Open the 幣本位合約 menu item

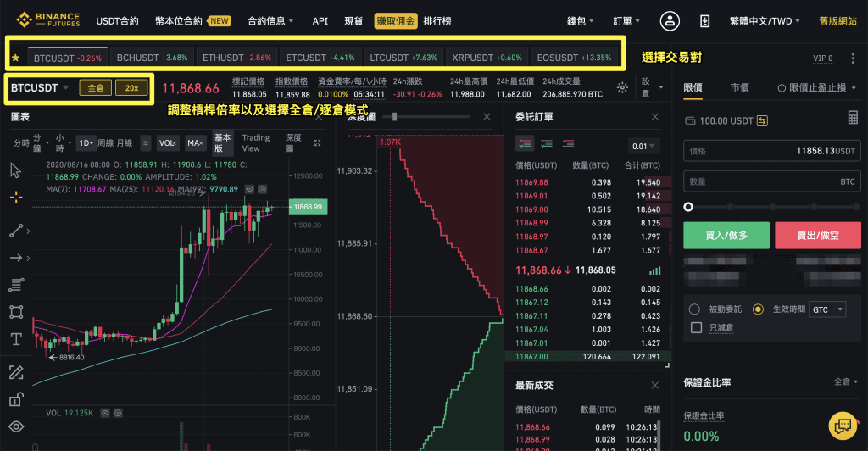pos(178,21)
